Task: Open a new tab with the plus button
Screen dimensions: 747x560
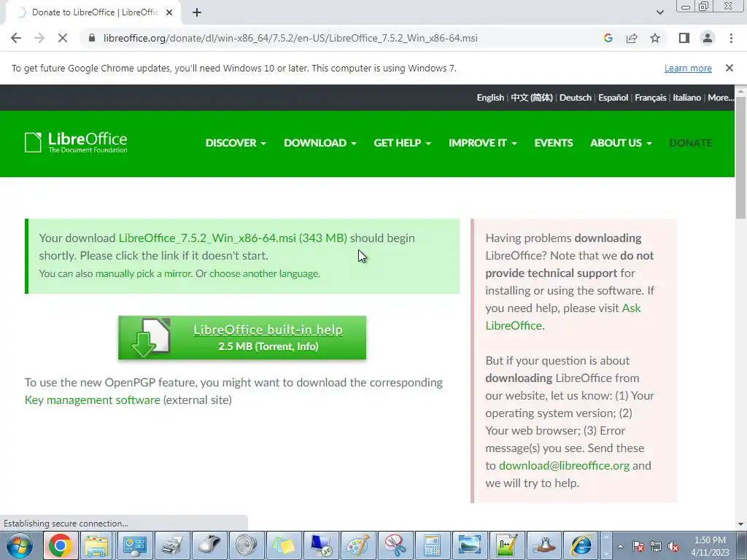Action: pyautogui.click(x=197, y=12)
